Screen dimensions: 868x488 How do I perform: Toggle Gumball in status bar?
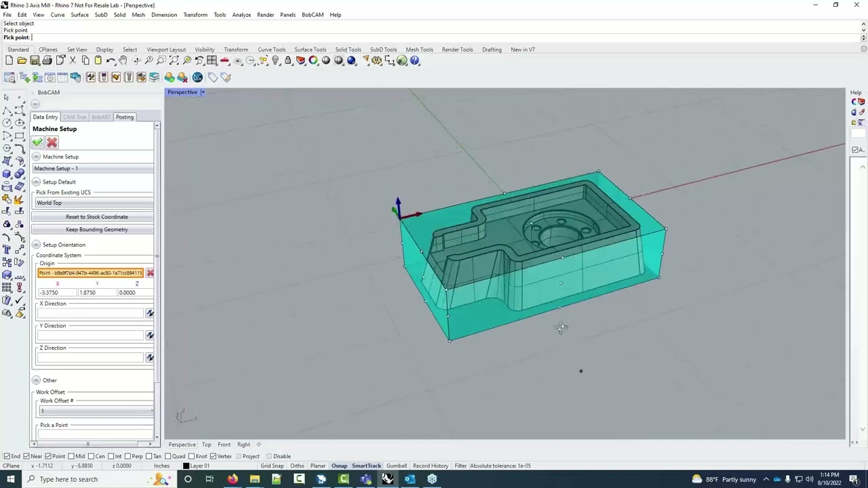pyautogui.click(x=397, y=466)
